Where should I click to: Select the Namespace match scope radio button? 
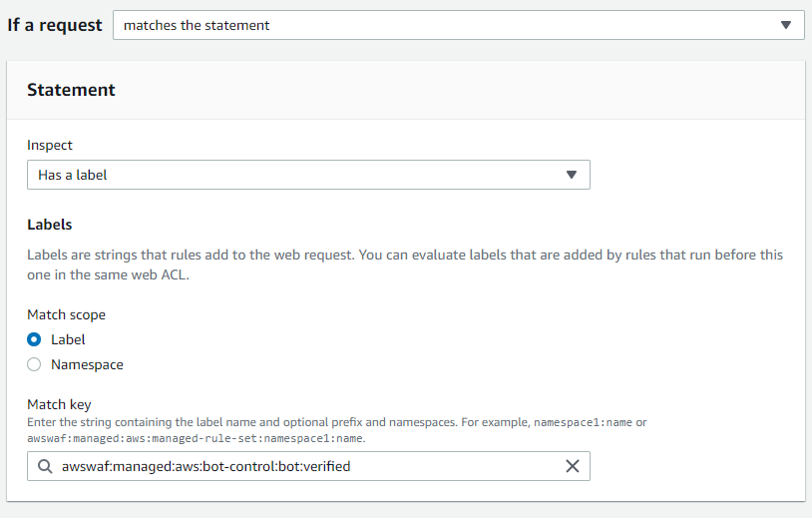pyautogui.click(x=34, y=364)
